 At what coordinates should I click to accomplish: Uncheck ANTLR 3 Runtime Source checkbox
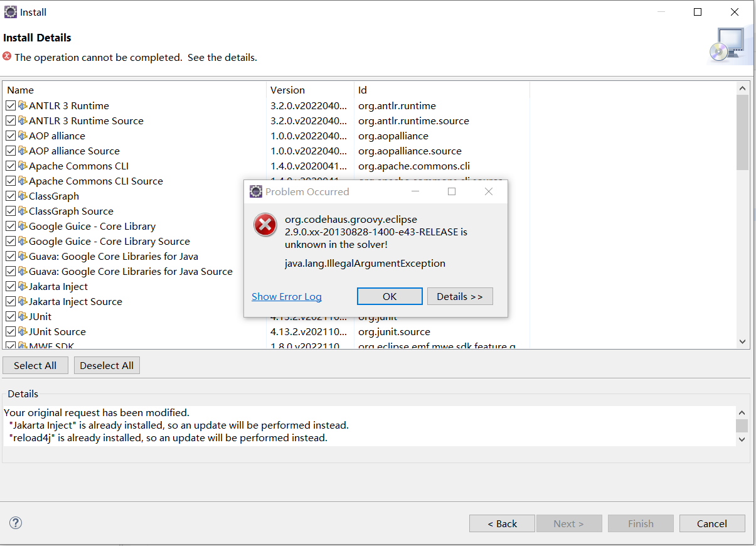[x=11, y=120]
